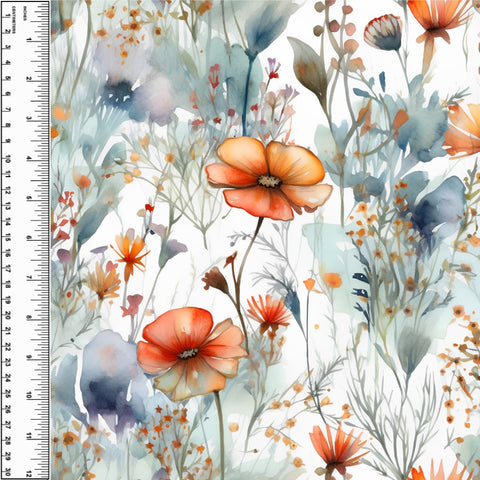Click the 6 inch number on the ruler
The image size is (480, 480).
coord(29,238)
